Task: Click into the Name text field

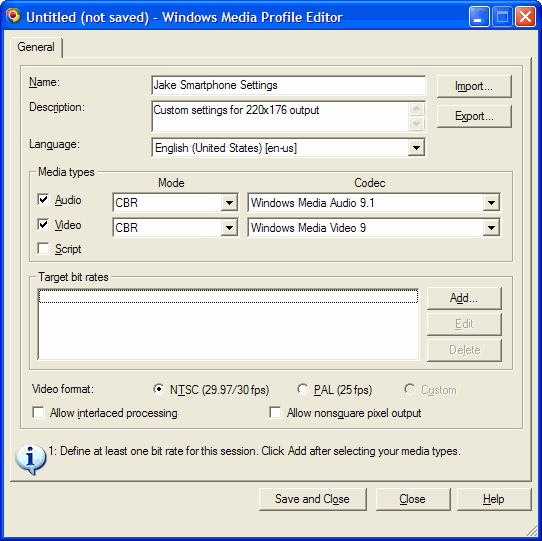Action: point(289,85)
